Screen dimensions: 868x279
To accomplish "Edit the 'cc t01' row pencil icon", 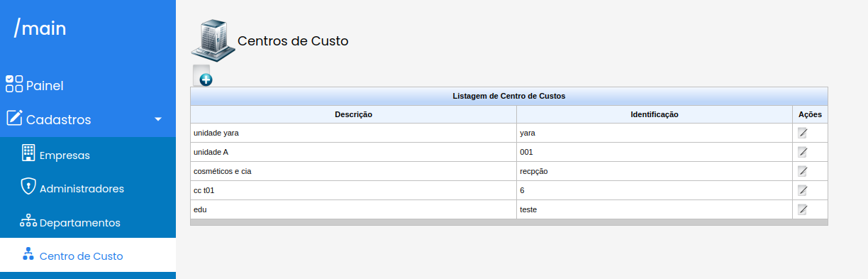I will coord(803,190).
